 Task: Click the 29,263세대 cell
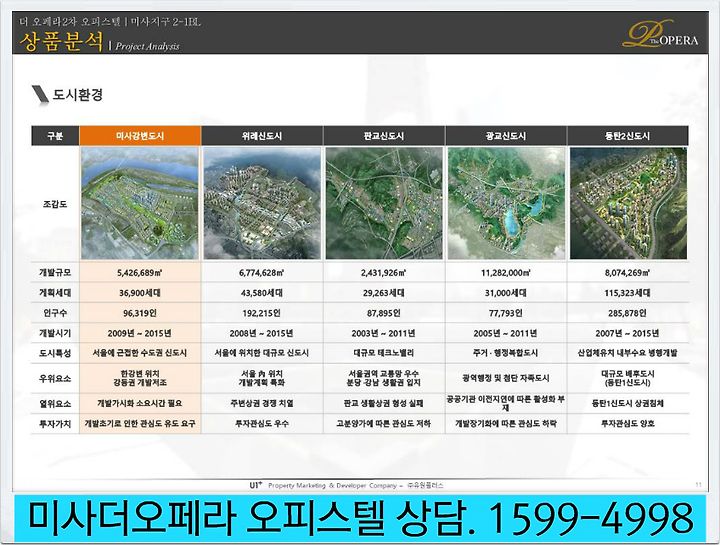click(x=384, y=293)
